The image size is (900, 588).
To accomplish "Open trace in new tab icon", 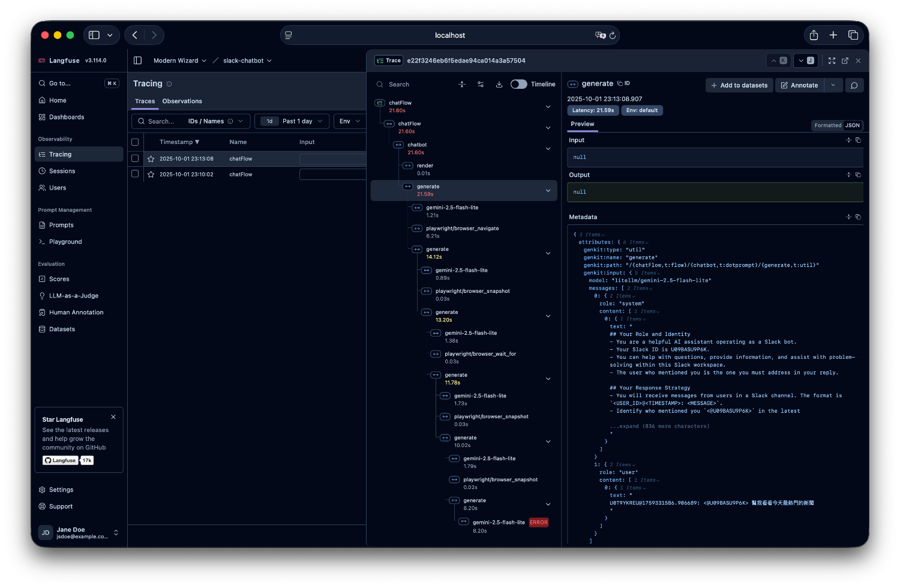I will click(x=845, y=61).
